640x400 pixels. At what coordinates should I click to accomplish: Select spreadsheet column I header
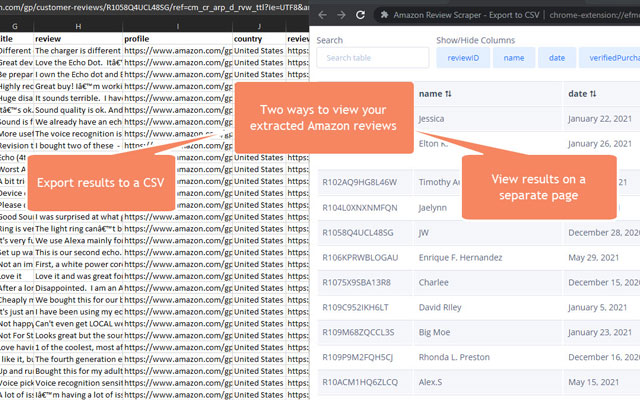[178, 27]
